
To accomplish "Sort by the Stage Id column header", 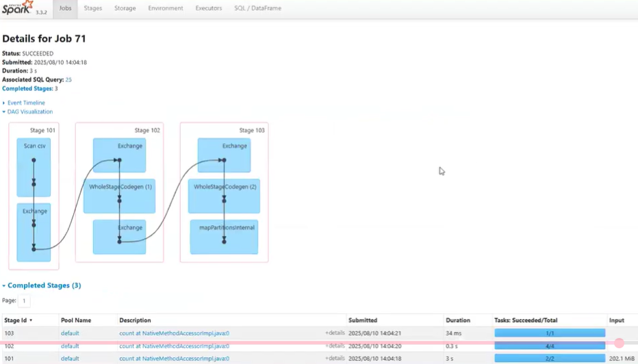I will tap(18, 320).
